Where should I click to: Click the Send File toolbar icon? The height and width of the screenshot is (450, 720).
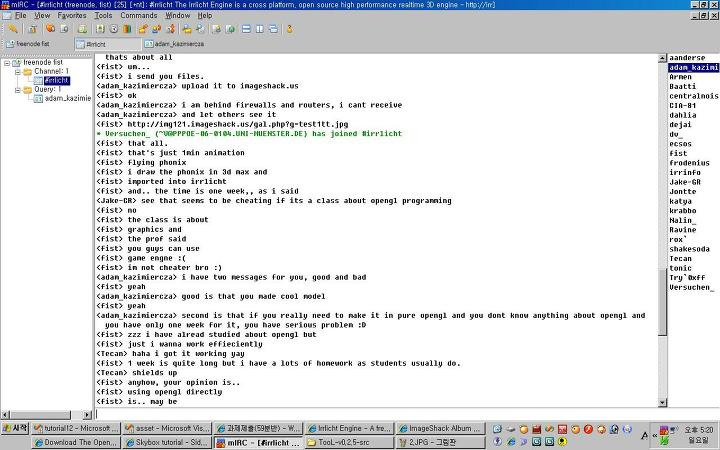[143, 29]
